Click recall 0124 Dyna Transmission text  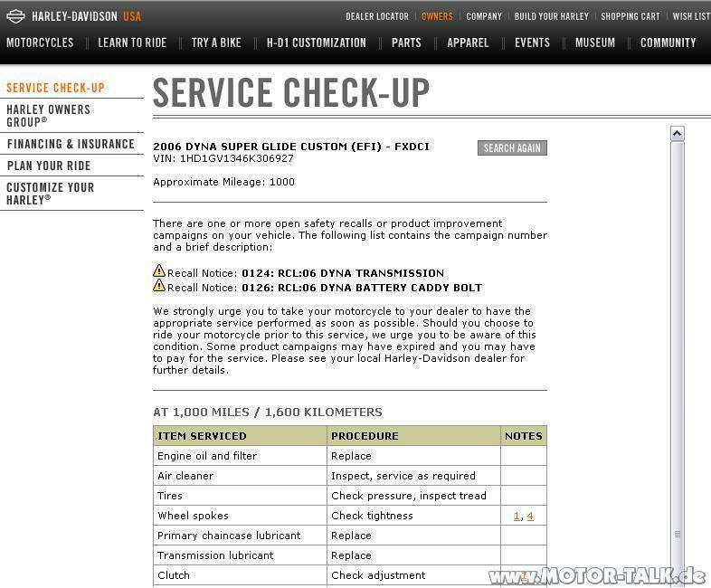point(343,273)
